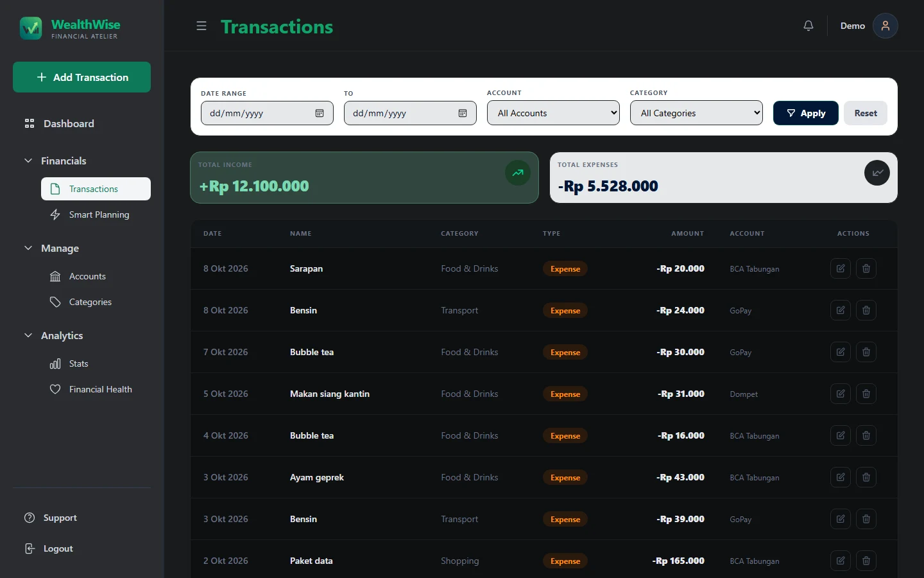This screenshot has height=578, width=924.
Task: Open calendar picker in Date Range field
Action: tap(320, 113)
